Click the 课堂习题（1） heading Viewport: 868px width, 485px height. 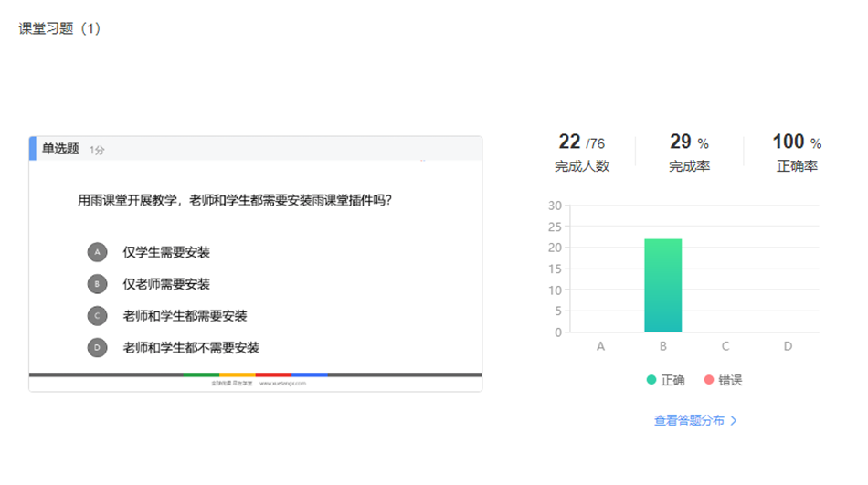point(60,28)
